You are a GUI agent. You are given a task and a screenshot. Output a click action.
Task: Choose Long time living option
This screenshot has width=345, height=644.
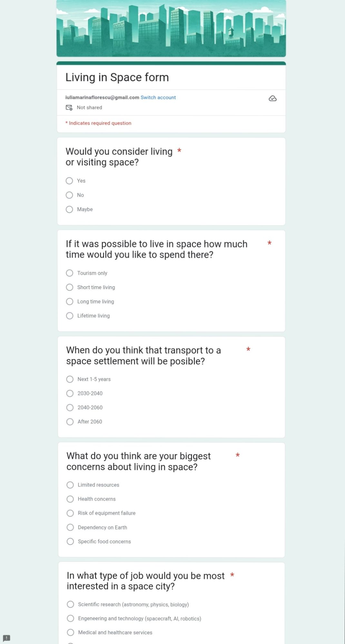(70, 301)
